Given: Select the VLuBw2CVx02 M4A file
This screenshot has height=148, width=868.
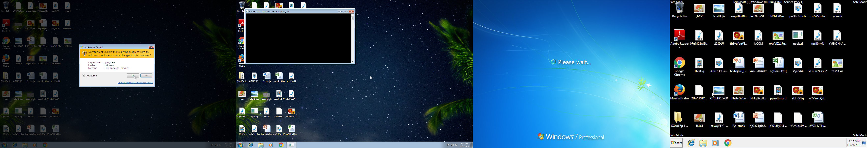Looking at the screenshot, I should coord(818,65).
